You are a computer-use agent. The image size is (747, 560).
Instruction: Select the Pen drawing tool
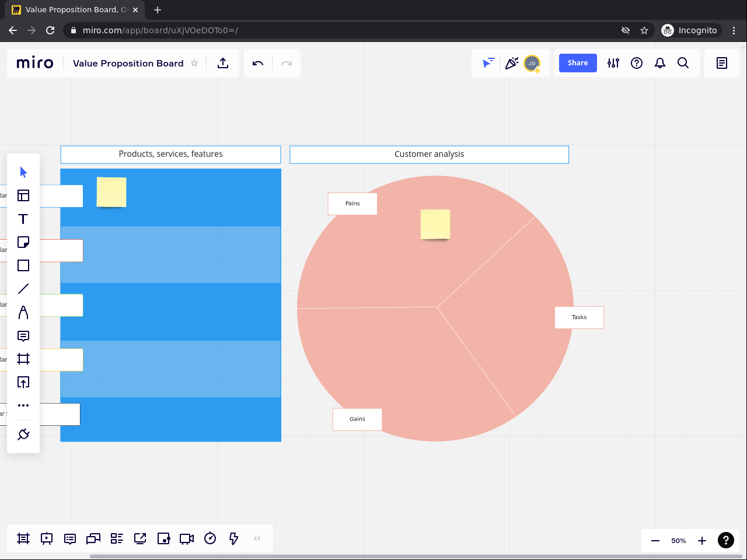coord(23,312)
